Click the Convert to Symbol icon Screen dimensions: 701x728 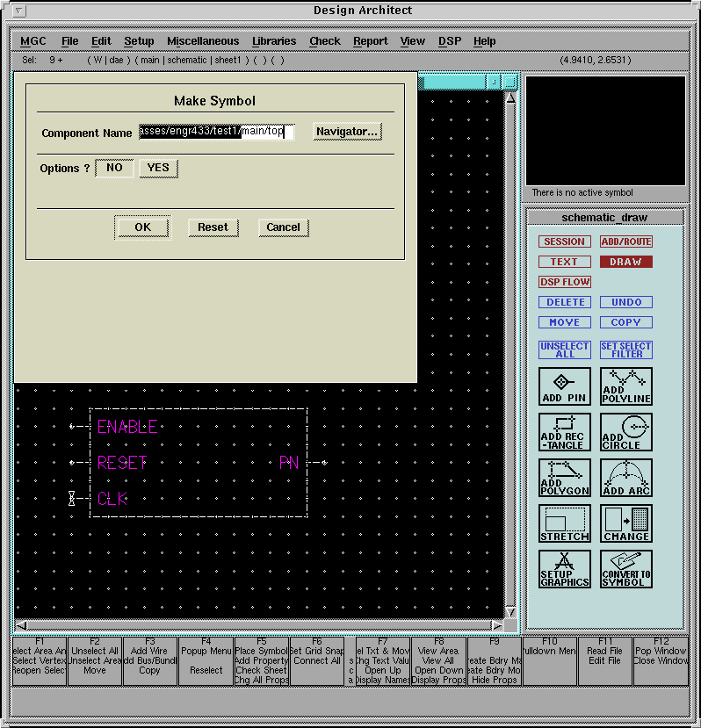pyautogui.click(x=626, y=569)
